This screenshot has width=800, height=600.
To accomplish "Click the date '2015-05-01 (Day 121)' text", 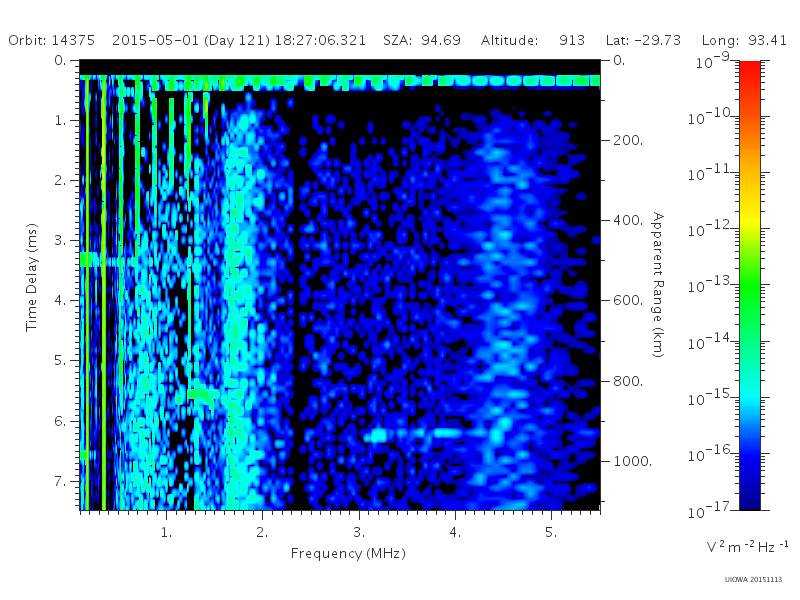I will click(191, 40).
